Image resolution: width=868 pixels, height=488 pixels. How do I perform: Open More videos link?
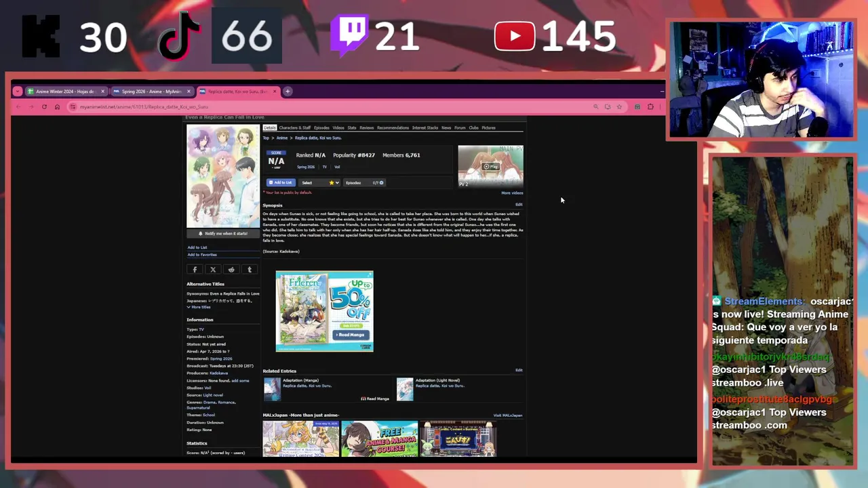[x=512, y=193]
